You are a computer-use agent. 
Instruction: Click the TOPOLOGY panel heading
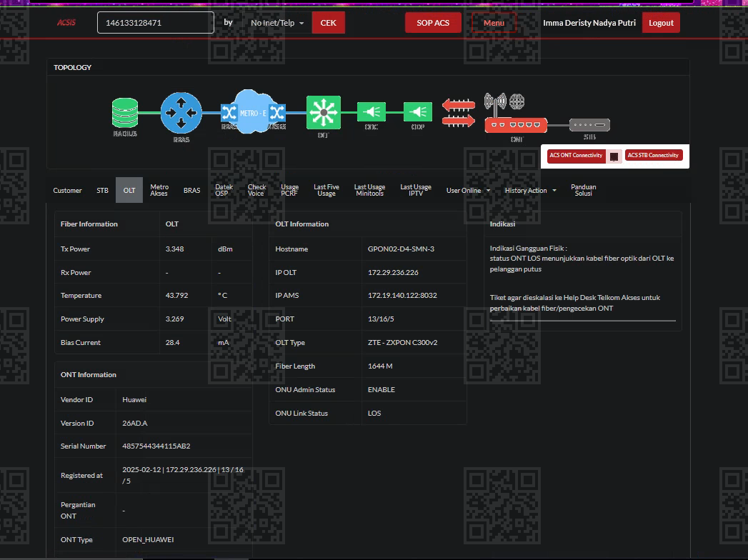pyautogui.click(x=72, y=67)
